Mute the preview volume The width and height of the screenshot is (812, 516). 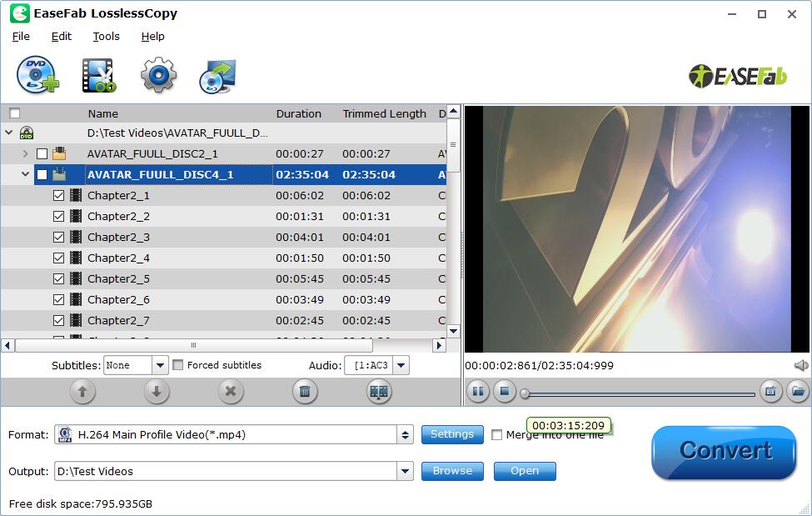pyautogui.click(x=801, y=366)
